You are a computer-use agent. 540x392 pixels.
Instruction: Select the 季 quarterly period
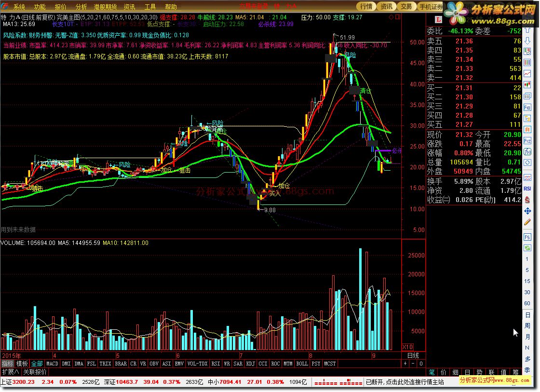coord(527,370)
